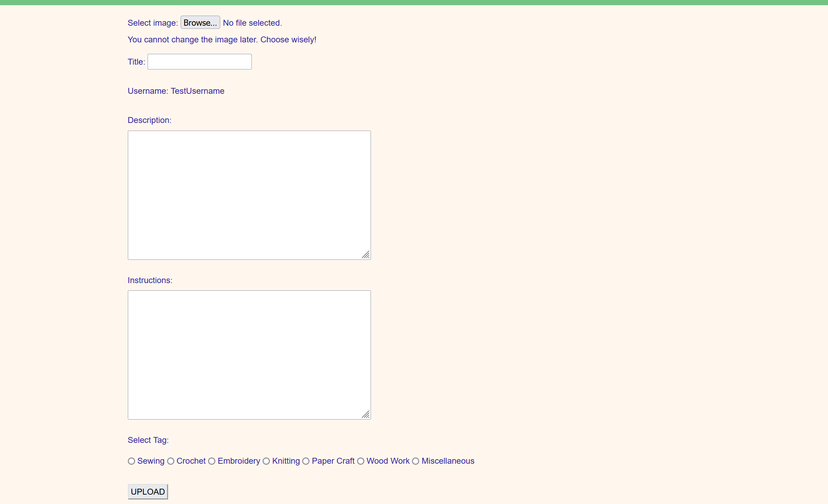
Task: Click the 'Select Tag:' heading
Action: (148, 440)
